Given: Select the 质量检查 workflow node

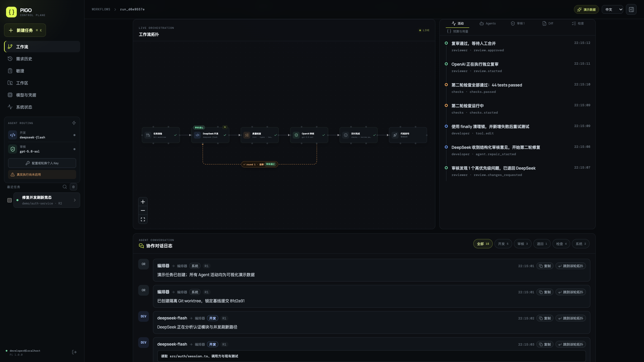Looking at the screenshot, I should 260,135.
